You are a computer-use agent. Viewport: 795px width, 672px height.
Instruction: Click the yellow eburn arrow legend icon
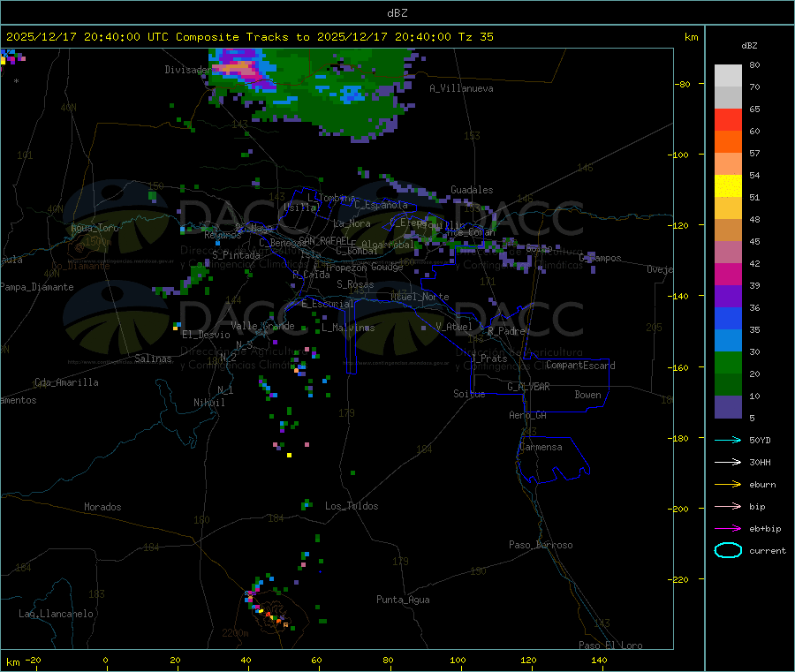point(728,484)
